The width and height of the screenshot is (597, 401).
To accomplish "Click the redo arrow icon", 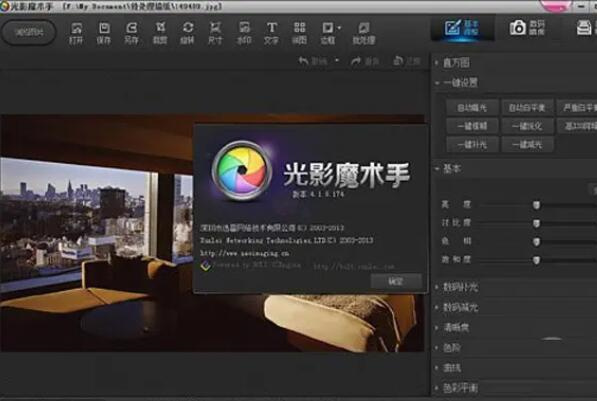I will (356, 61).
